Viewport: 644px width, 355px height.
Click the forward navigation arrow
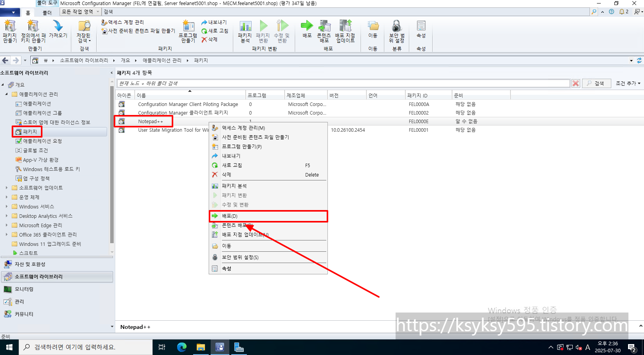point(16,60)
